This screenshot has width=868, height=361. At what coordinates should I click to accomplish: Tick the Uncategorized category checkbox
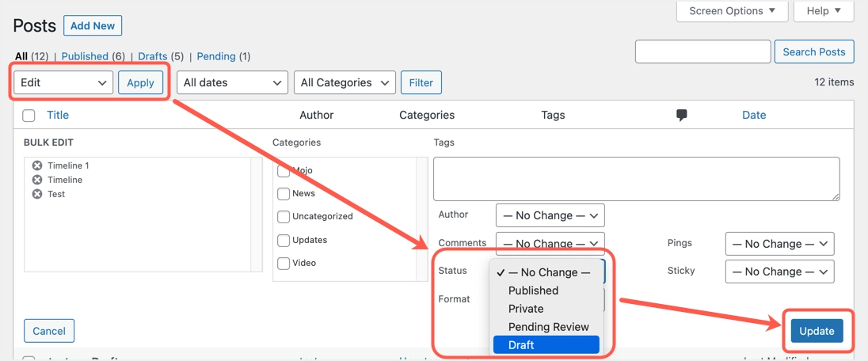tap(284, 217)
